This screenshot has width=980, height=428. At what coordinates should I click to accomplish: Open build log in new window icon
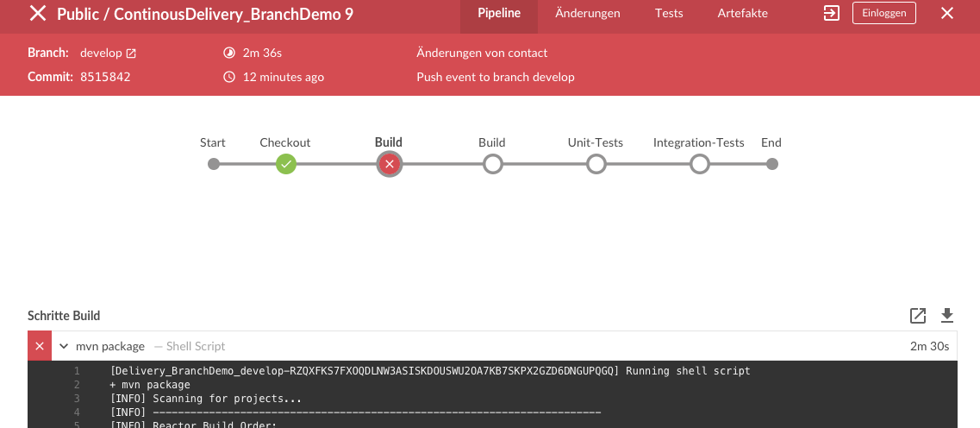[917, 315]
